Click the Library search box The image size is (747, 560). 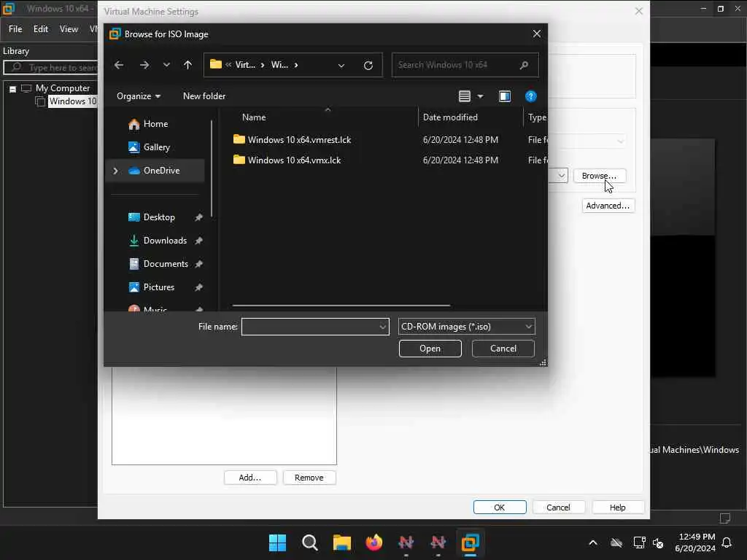[x=52, y=68]
